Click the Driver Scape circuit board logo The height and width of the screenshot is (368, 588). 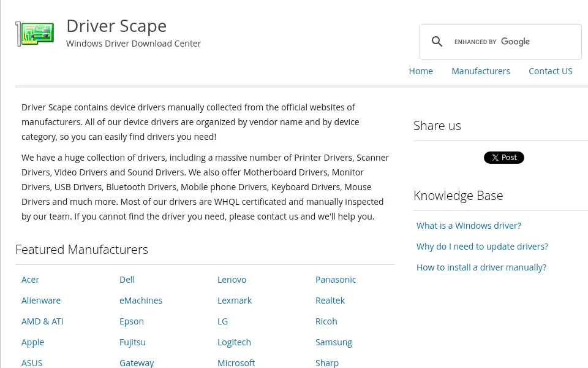coord(34,34)
